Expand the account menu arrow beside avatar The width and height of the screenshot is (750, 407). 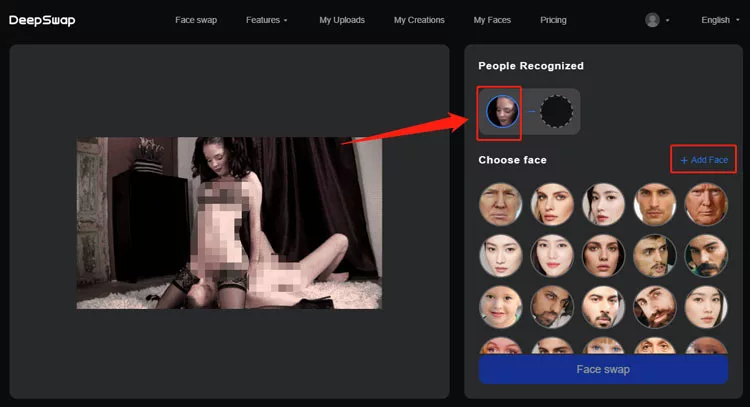click(667, 21)
